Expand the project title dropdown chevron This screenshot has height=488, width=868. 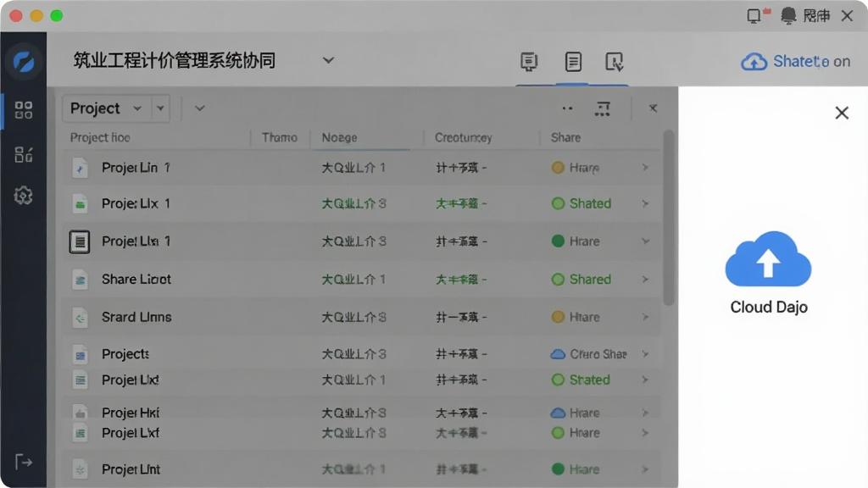tap(328, 60)
